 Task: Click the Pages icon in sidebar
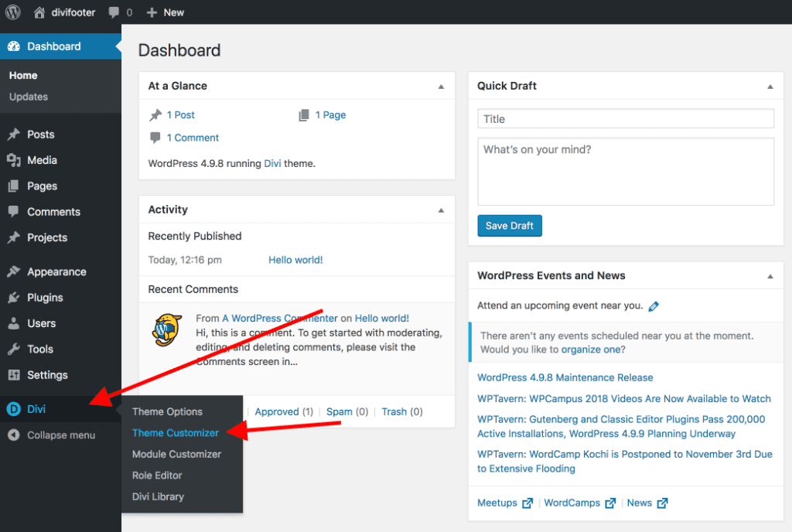coord(14,186)
